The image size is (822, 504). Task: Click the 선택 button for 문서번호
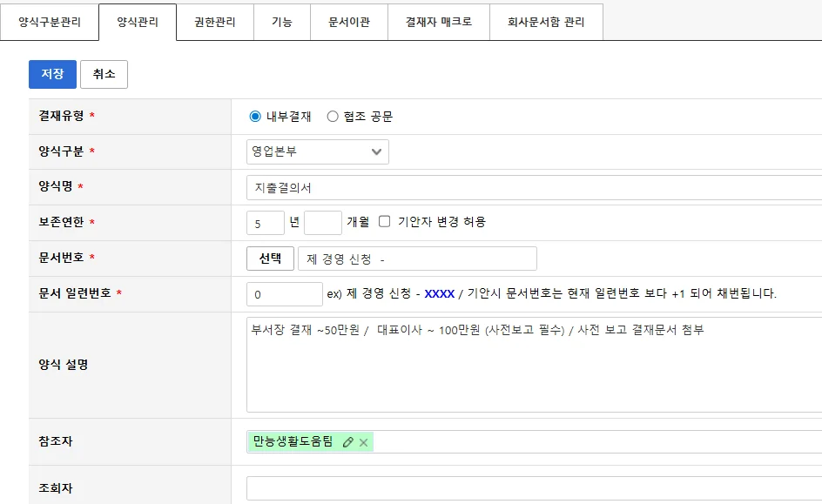tap(270, 259)
